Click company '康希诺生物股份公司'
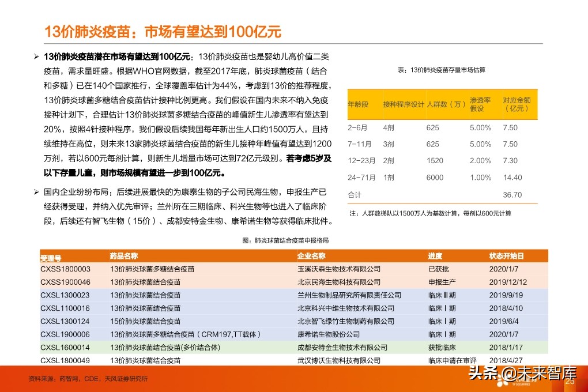This screenshot has height=392, width=588. (329, 335)
